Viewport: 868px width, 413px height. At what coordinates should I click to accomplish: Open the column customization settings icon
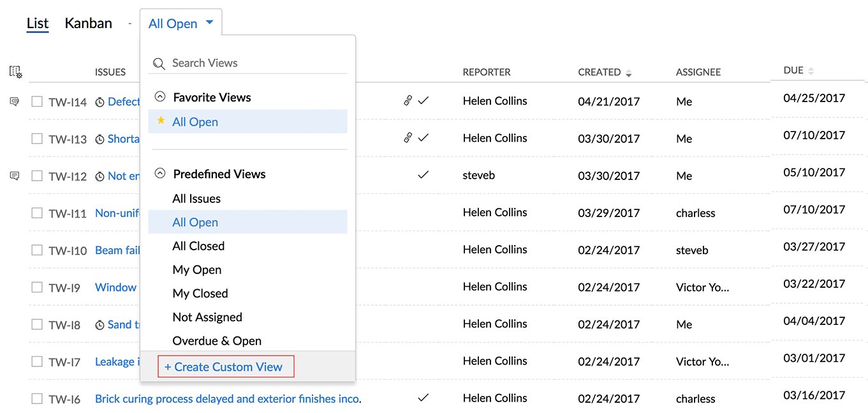[16, 72]
